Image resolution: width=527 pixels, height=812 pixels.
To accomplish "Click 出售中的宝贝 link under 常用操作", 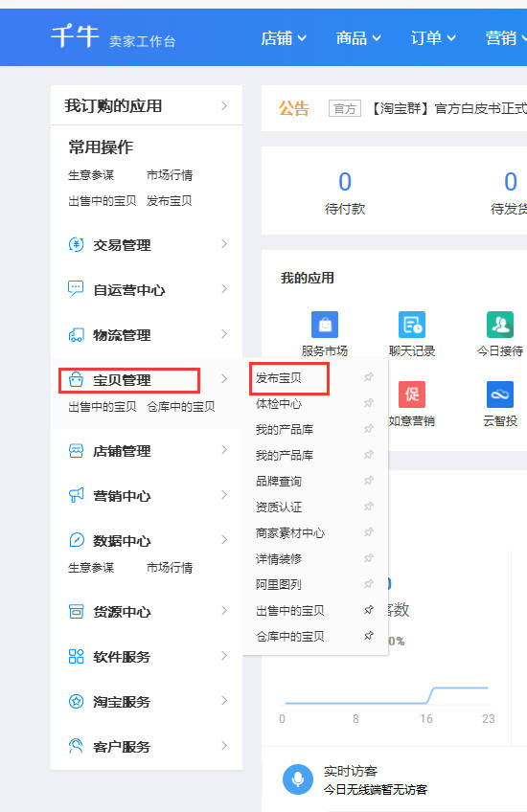I will [103, 200].
